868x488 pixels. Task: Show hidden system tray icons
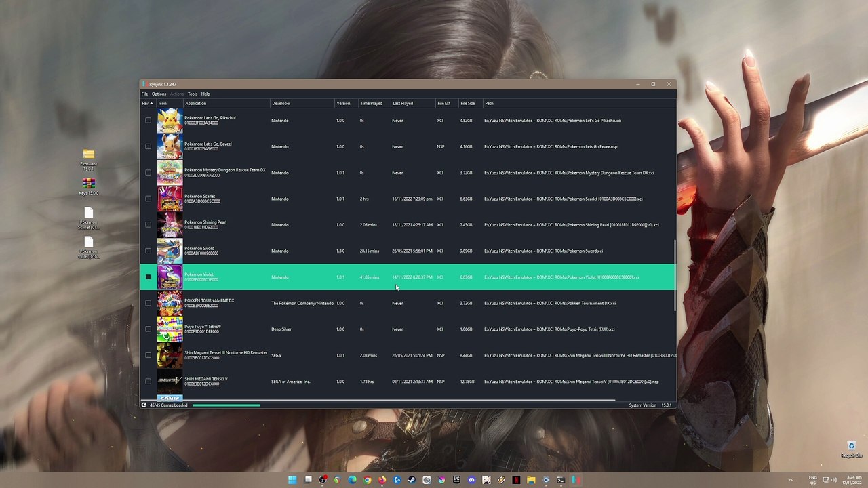click(790, 480)
